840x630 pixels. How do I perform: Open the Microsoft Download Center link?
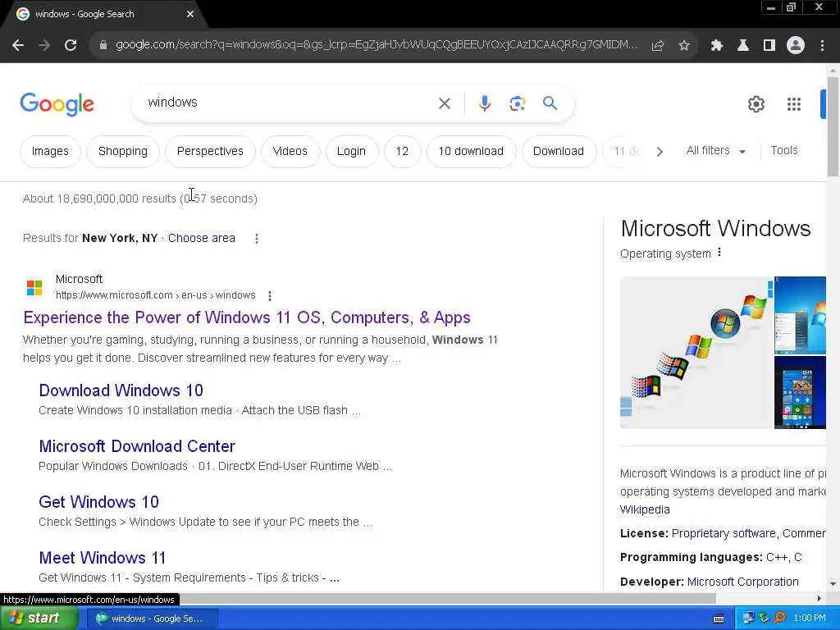pyautogui.click(x=137, y=446)
